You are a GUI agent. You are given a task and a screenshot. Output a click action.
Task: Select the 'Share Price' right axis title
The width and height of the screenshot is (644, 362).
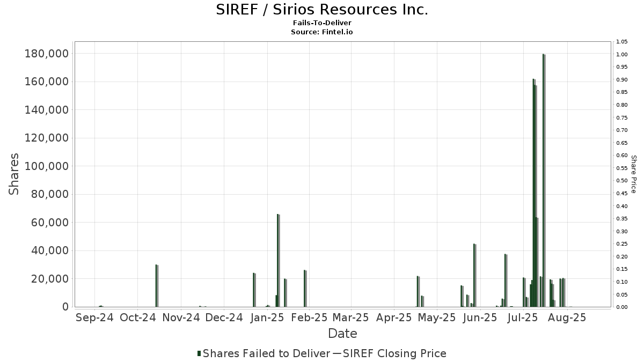633,174
